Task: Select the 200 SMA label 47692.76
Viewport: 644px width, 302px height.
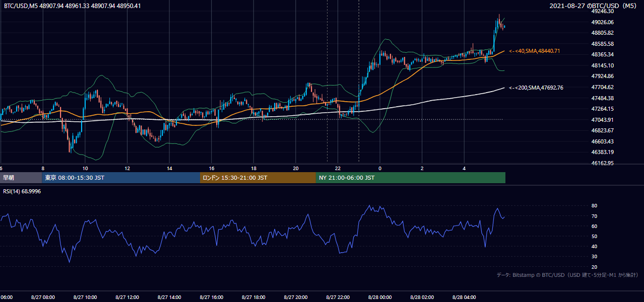Action: tap(536, 88)
